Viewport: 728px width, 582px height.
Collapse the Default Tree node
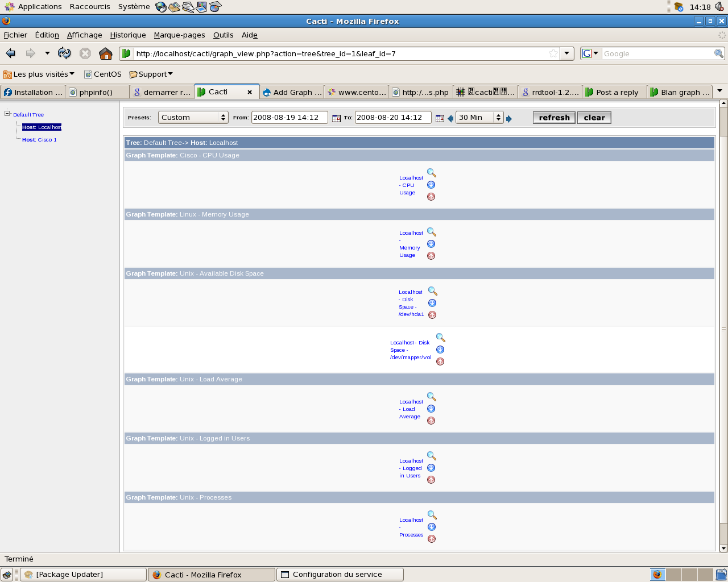tap(7, 113)
